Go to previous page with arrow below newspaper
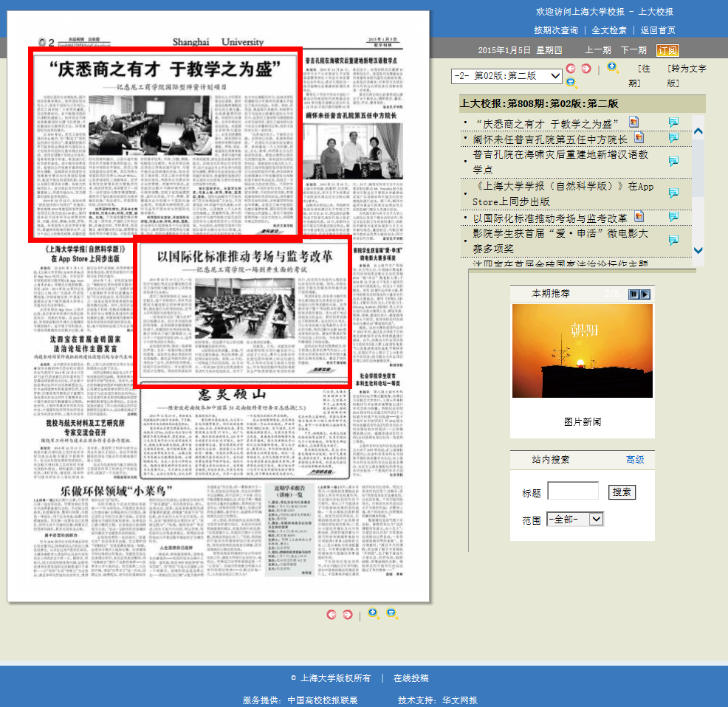Viewport: 728px width, 707px height. pos(330,614)
